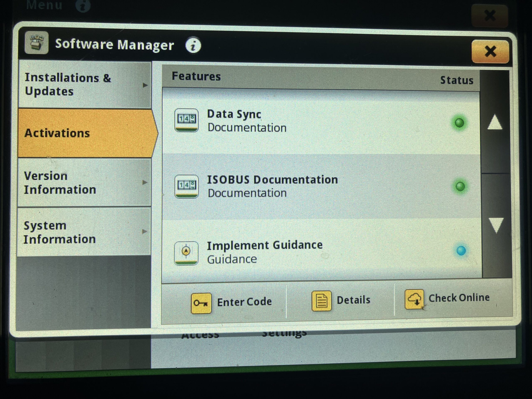
Task: Select the Implement Guidance row text
Action: (x=265, y=252)
